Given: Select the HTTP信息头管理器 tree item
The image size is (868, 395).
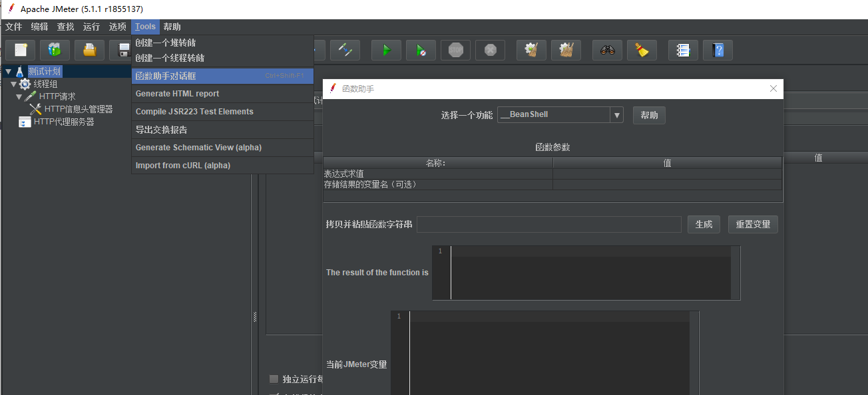Looking at the screenshot, I should (x=79, y=109).
